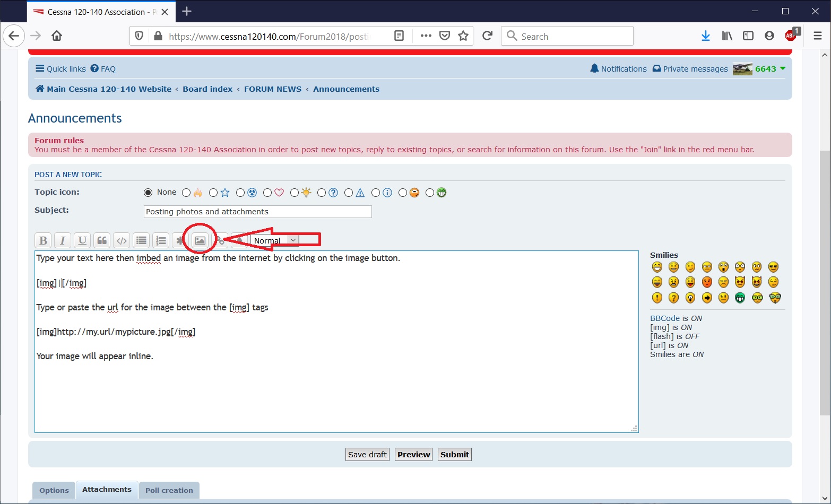The image size is (831, 504).
Task: Save the post as draft
Action: click(x=368, y=455)
